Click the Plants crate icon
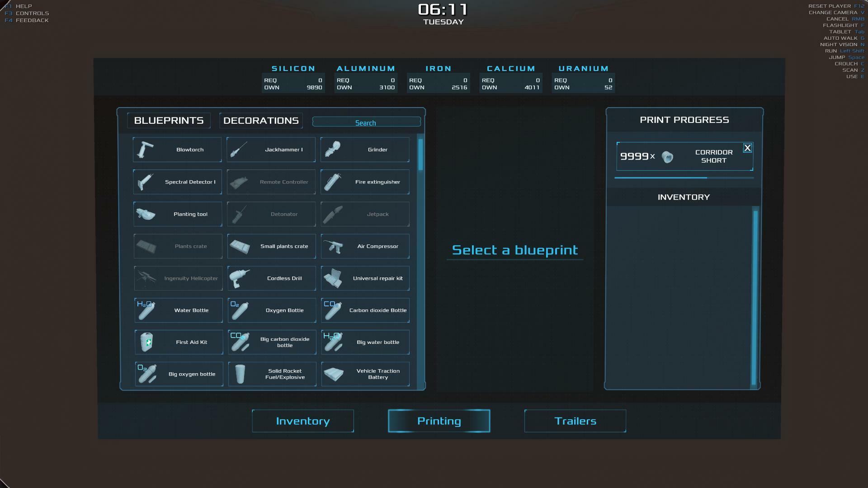The image size is (868, 488). pos(146,246)
